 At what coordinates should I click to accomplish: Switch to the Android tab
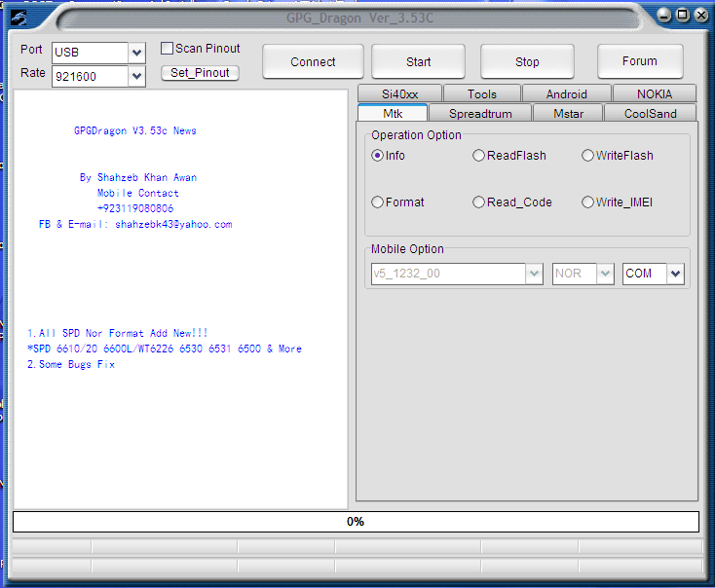tap(566, 93)
